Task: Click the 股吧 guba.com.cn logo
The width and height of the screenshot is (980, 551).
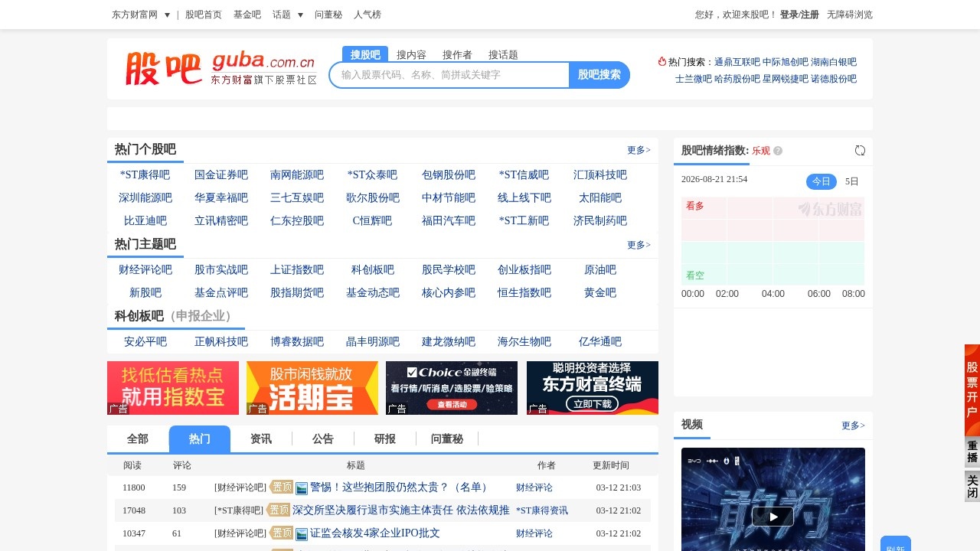Action: (220, 69)
